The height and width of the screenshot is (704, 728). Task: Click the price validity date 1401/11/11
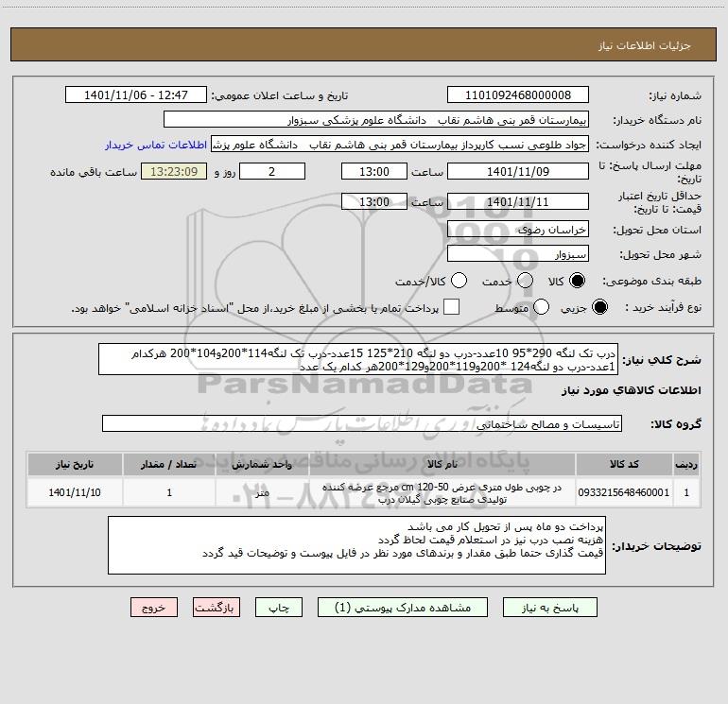518,201
